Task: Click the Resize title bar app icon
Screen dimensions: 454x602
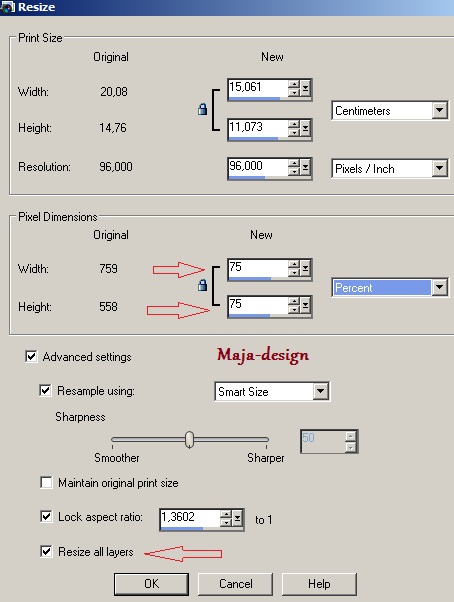Action: (7, 7)
